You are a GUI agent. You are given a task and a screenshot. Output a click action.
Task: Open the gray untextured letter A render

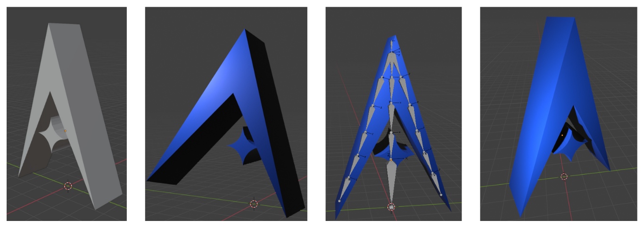(x=66, y=114)
